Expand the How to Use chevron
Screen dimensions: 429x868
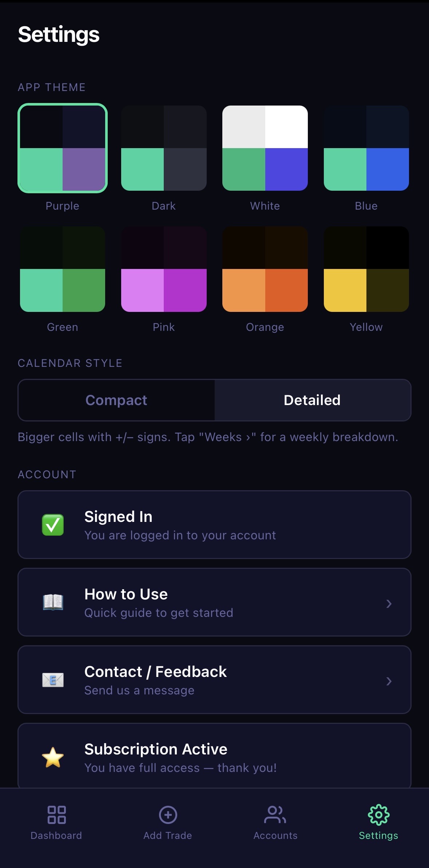pyautogui.click(x=389, y=604)
